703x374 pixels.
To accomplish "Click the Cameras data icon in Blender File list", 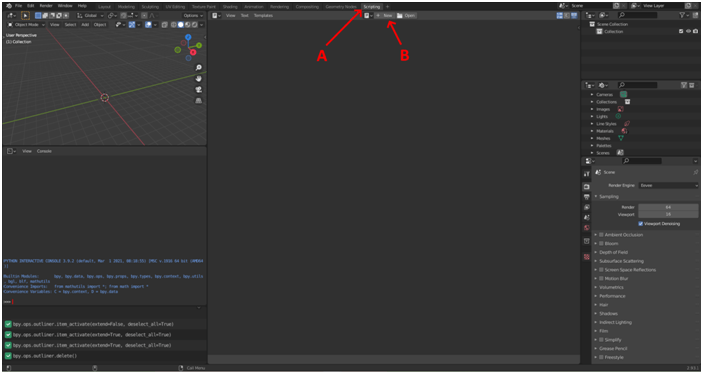I will tap(623, 95).
